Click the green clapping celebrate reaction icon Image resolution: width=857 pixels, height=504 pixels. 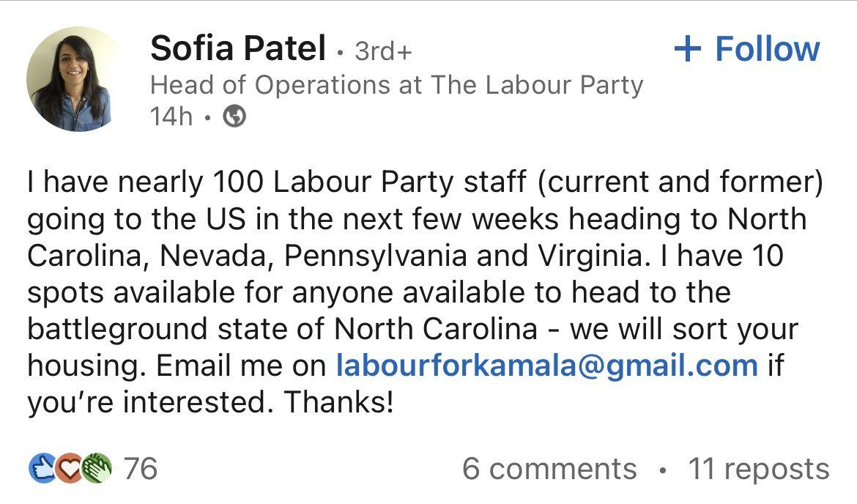[97, 468]
